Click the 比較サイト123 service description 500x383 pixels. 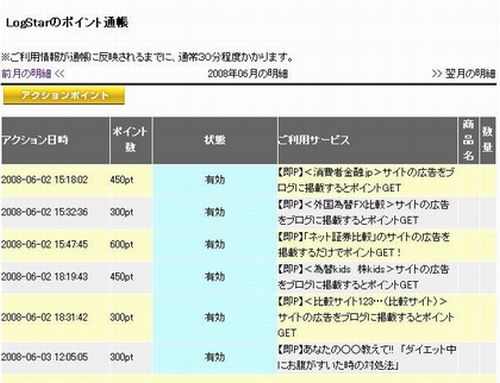(x=366, y=317)
